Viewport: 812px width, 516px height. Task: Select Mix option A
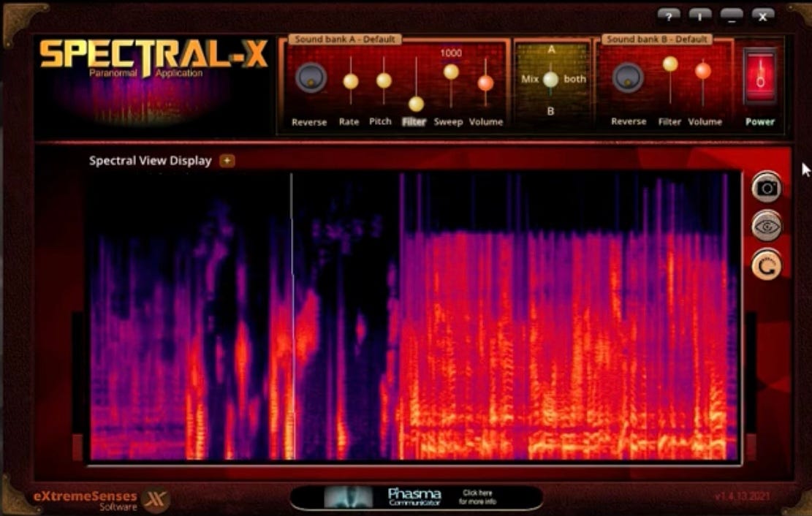[551, 50]
